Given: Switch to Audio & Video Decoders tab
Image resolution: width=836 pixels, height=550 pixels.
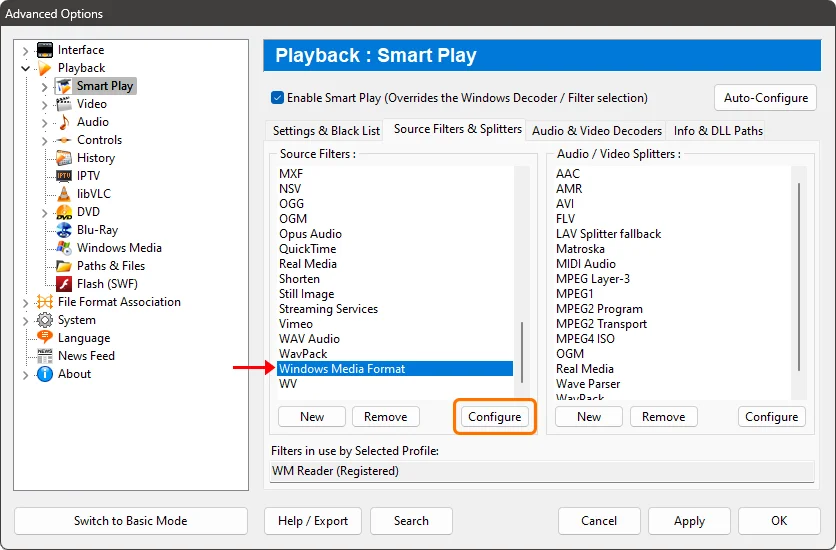Looking at the screenshot, I should 596,131.
